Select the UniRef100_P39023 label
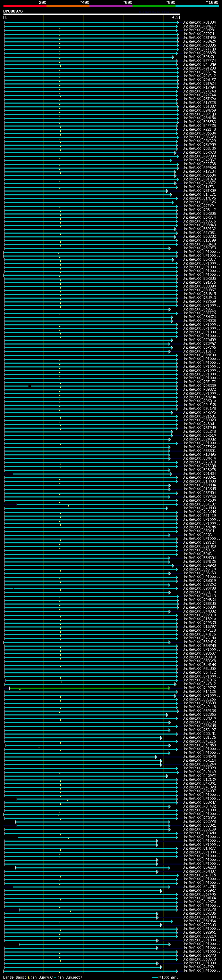 tap(199, 420)
